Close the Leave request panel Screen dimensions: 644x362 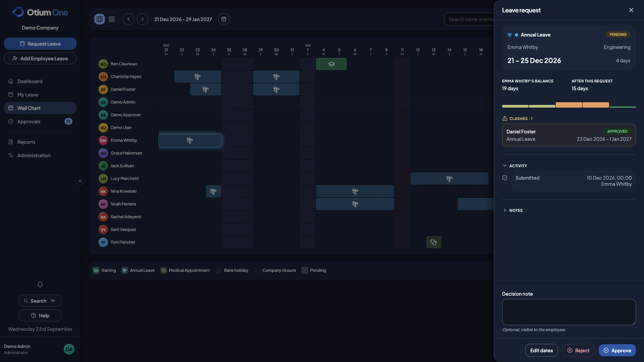[631, 10]
